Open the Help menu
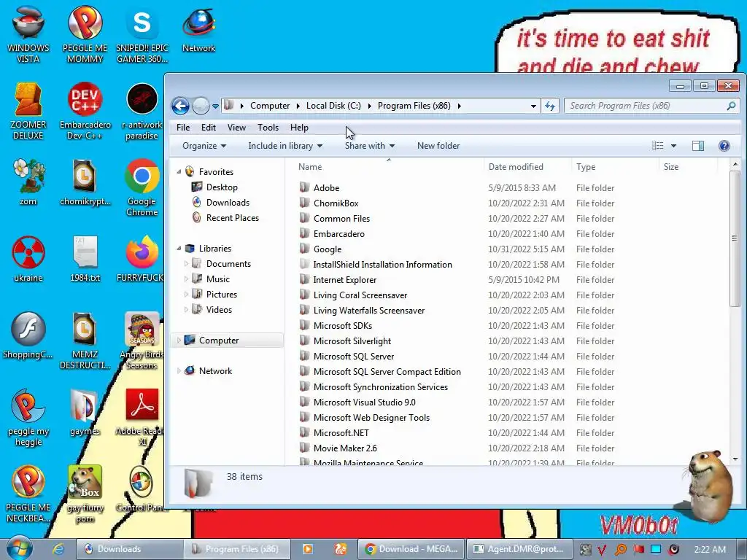The width and height of the screenshot is (747, 560). (299, 128)
